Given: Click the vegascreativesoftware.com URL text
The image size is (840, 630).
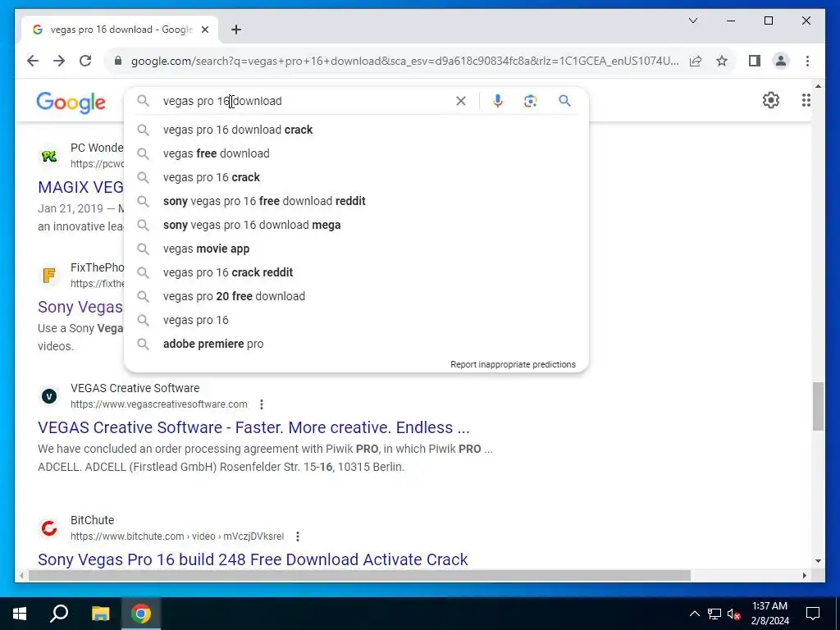Looking at the screenshot, I should pyautogui.click(x=159, y=404).
